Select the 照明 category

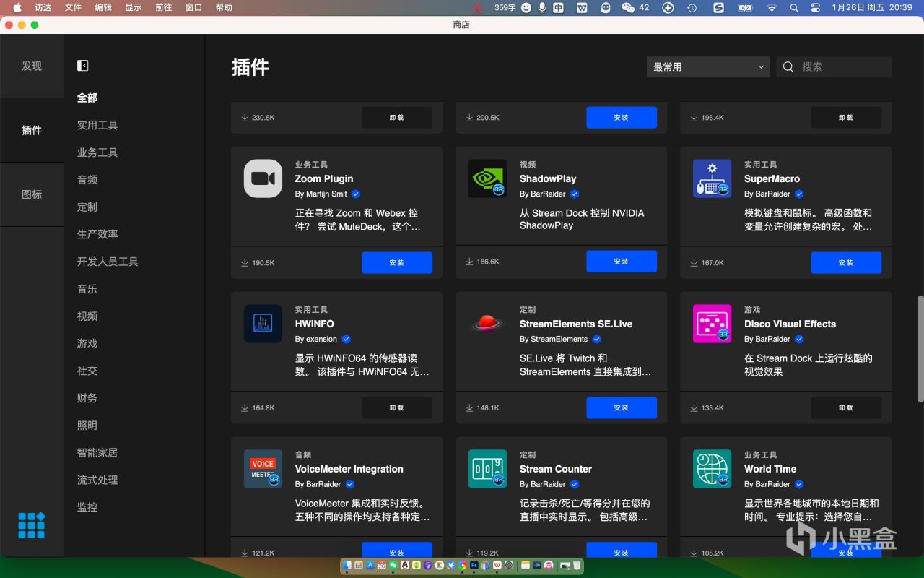tap(87, 426)
